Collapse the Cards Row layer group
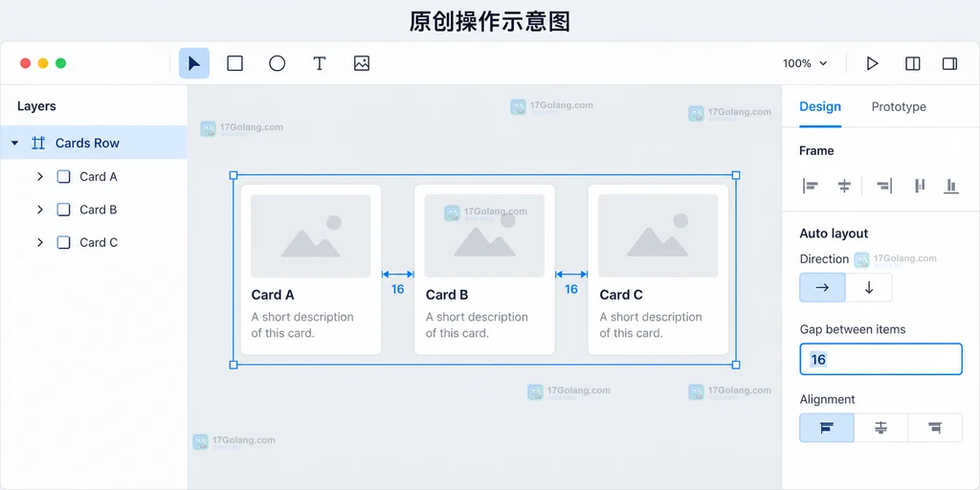The height and width of the screenshot is (490, 980). click(x=15, y=144)
